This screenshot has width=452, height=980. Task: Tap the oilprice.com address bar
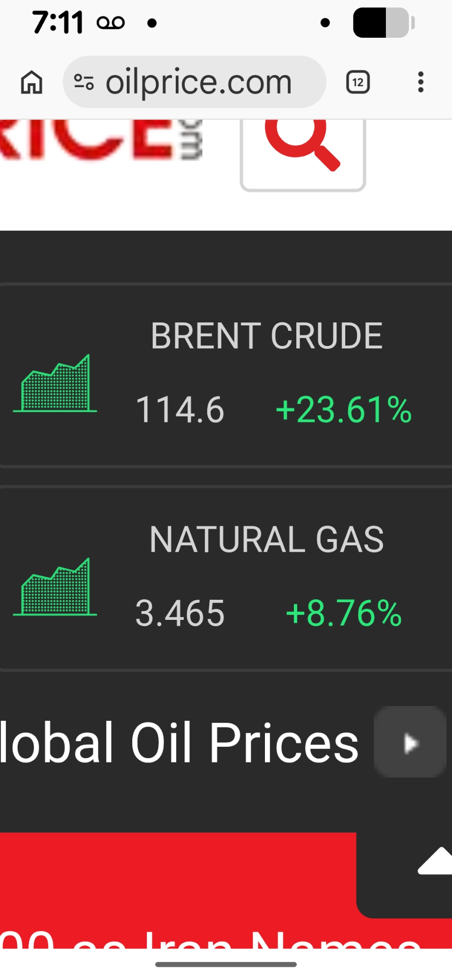[x=198, y=82]
